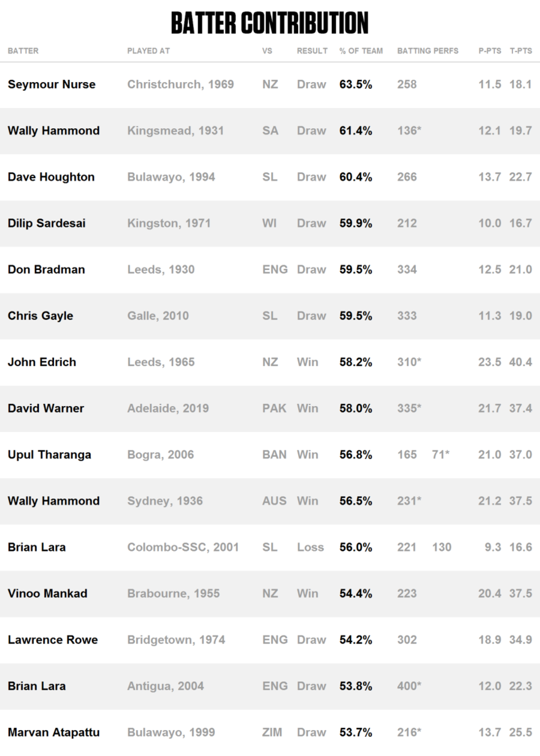This screenshot has height=756, width=540.
Task: Open the Dave Houghton row name
Action: (x=51, y=177)
